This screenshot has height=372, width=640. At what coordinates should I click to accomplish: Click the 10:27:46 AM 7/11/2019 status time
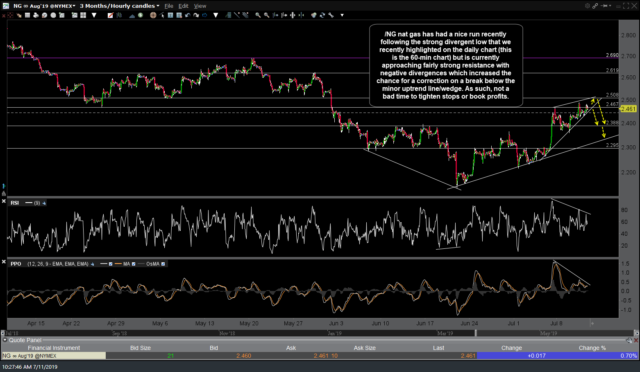[30, 367]
